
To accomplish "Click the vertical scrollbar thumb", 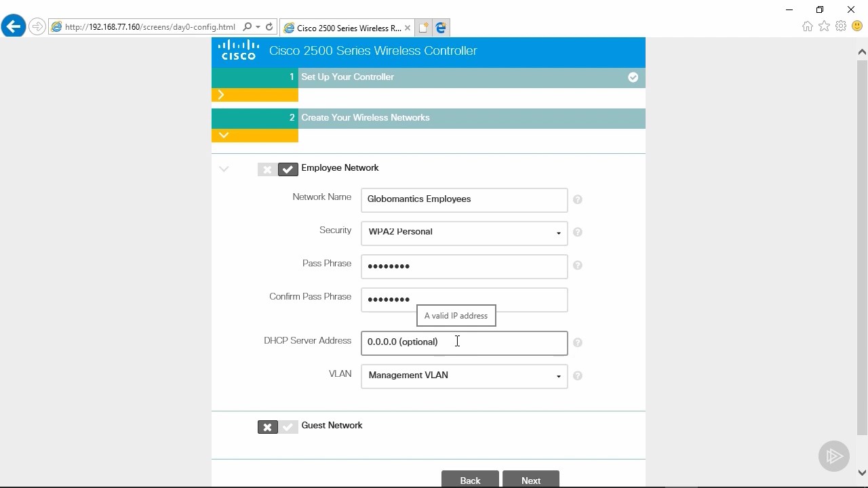I will (863, 247).
